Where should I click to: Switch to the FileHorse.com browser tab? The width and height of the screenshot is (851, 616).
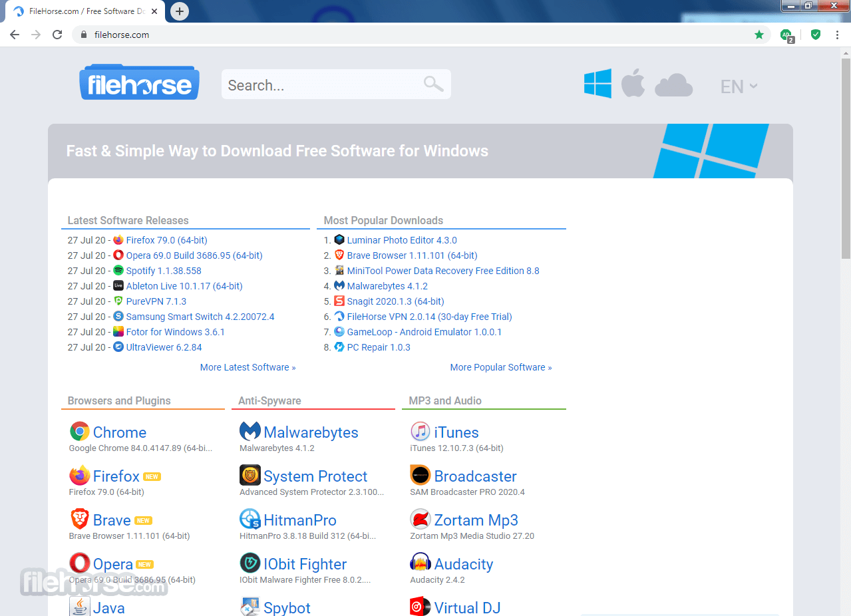85,11
